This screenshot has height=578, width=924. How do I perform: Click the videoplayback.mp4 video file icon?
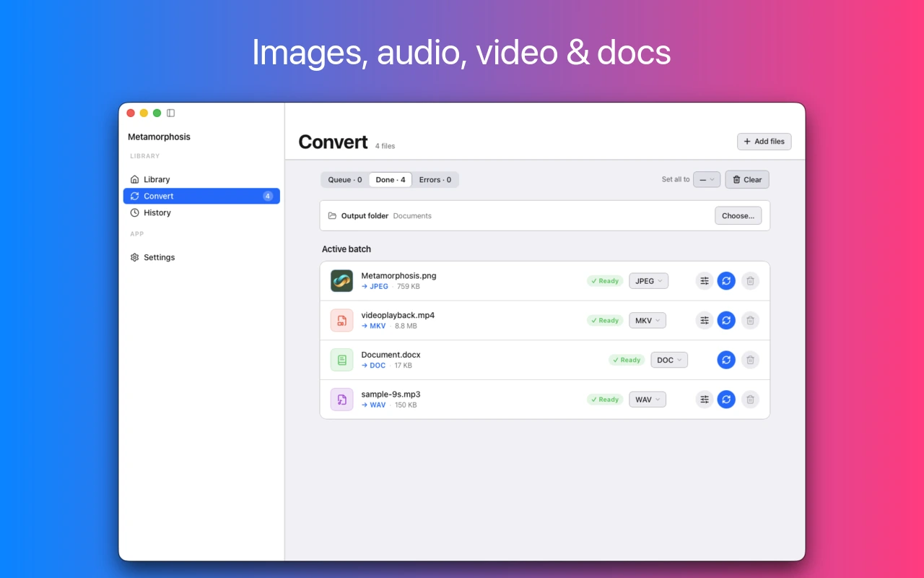[341, 320]
